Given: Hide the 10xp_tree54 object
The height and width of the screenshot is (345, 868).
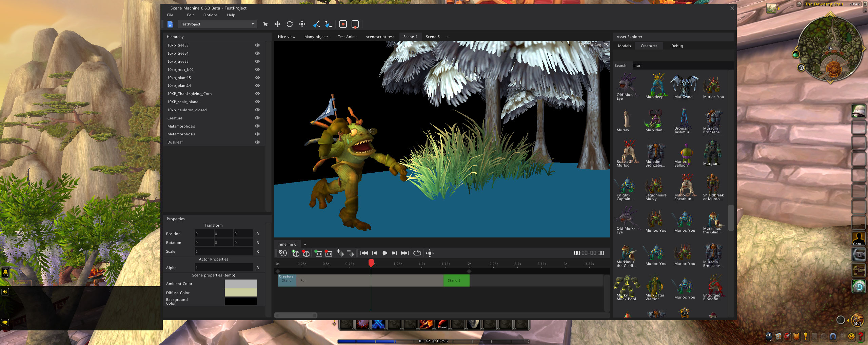Looking at the screenshot, I should tap(257, 53).
